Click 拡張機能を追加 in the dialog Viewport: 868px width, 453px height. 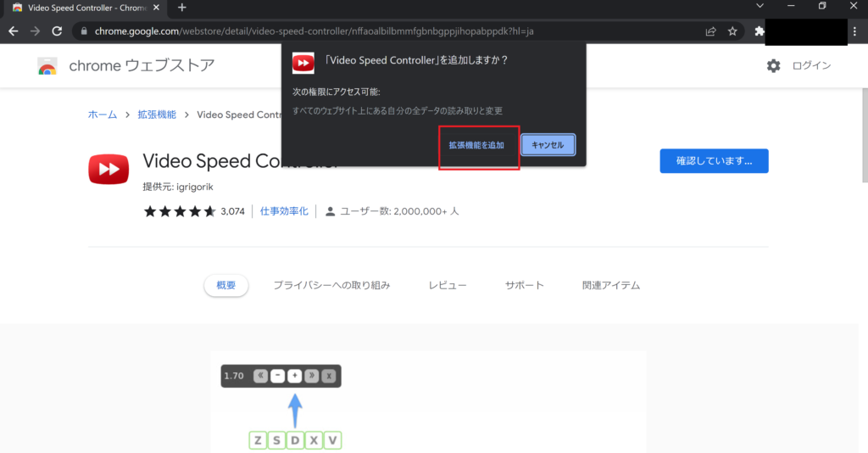[x=476, y=145]
